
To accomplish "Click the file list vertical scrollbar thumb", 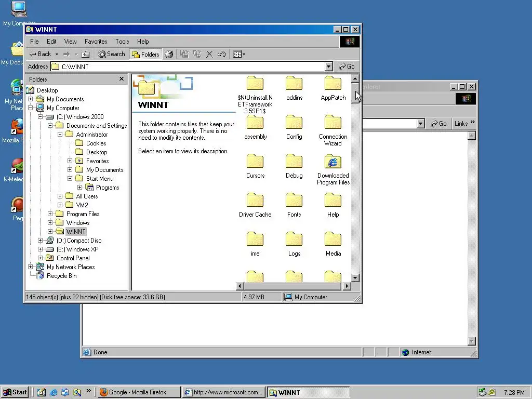I will click(x=355, y=92).
